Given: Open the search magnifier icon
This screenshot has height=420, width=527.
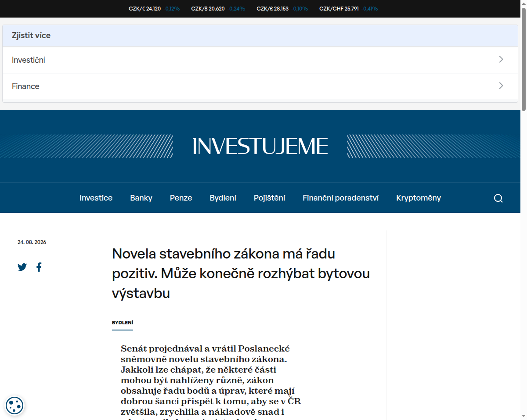Looking at the screenshot, I should (498, 198).
